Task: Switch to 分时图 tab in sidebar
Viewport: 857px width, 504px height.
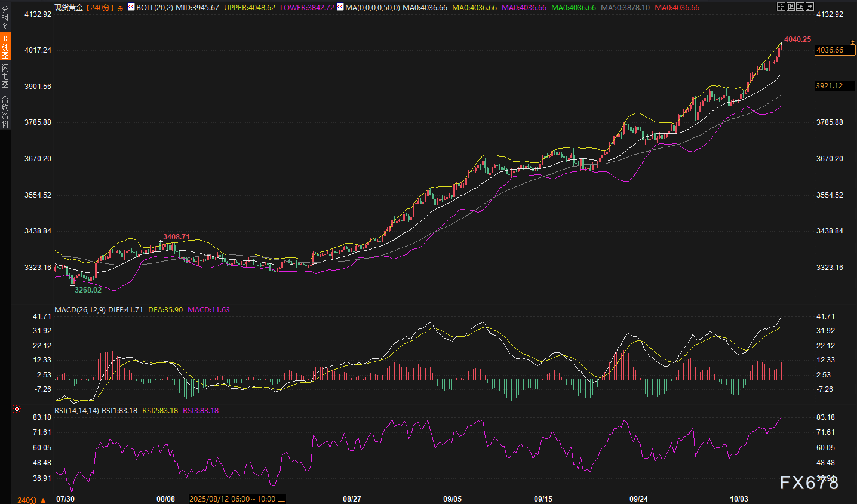Action: tap(5, 18)
